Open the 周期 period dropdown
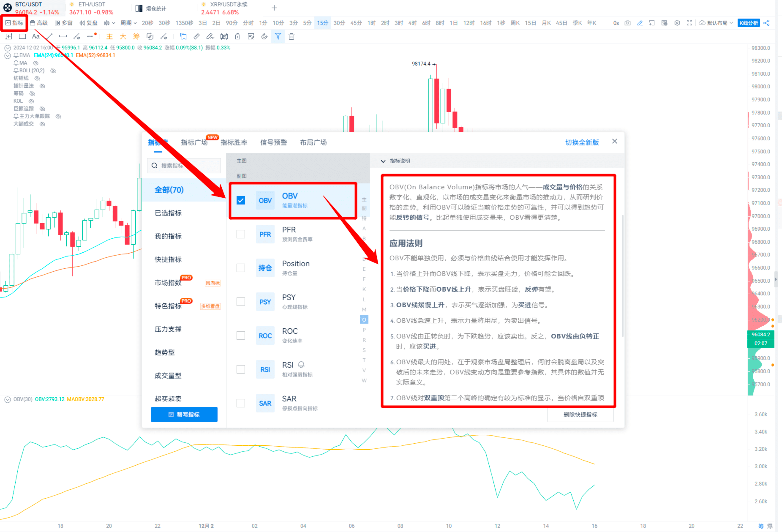The image size is (782, 532). pos(129,23)
